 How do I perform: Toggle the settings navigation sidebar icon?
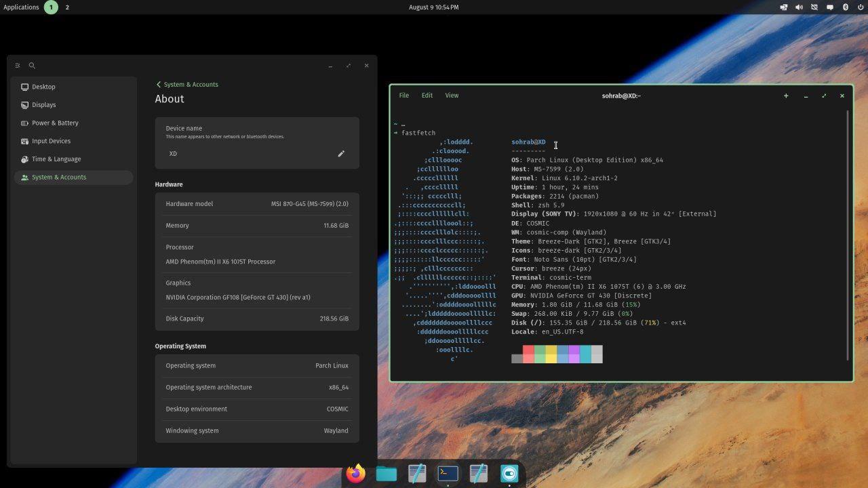(18, 66)
